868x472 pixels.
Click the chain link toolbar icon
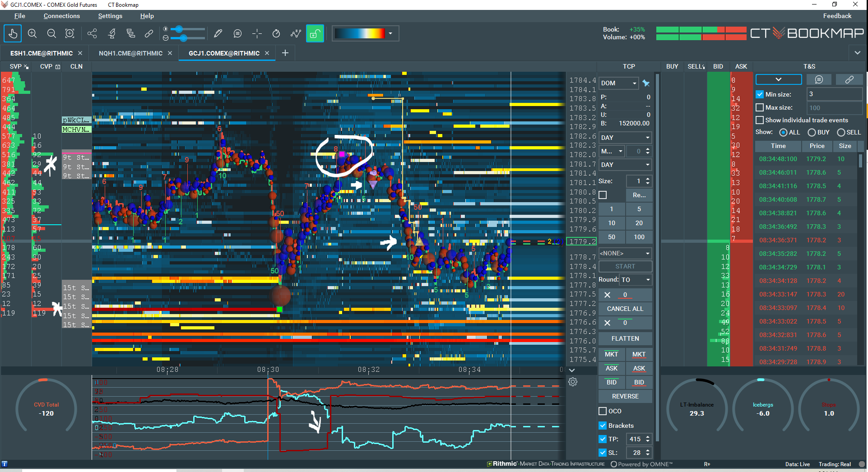[149, 33]
